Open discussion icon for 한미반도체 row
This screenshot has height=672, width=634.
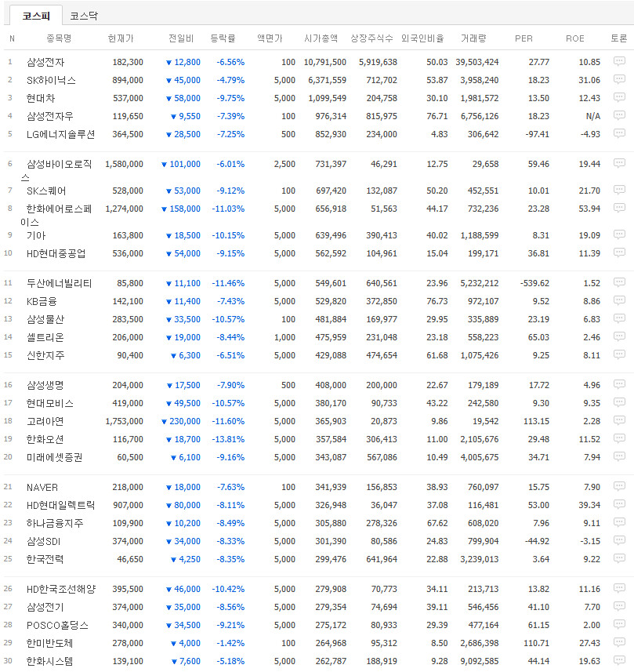[619, 642]
